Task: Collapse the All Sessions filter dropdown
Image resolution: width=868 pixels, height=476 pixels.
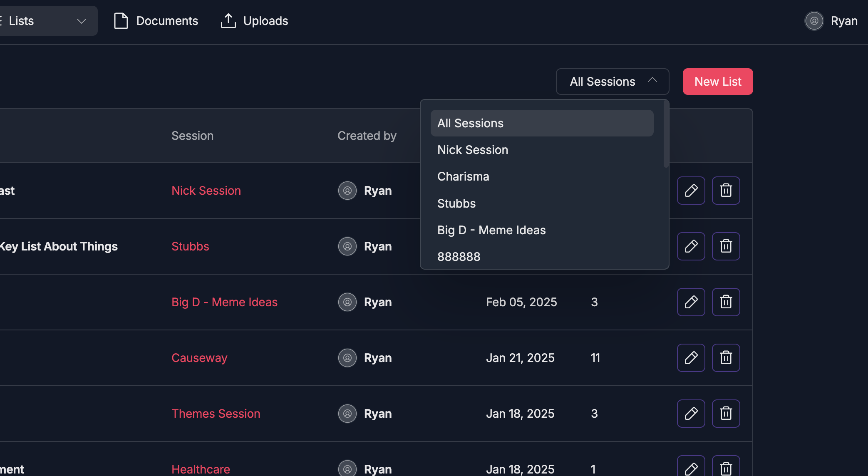Action: pos(612,82)
